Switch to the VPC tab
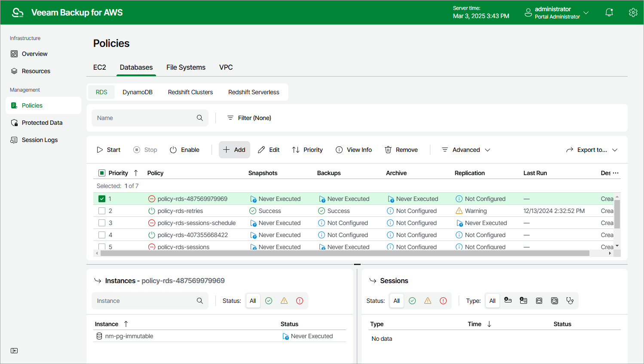Viewport: 644px width, 364px height. [x=226, y=67]
